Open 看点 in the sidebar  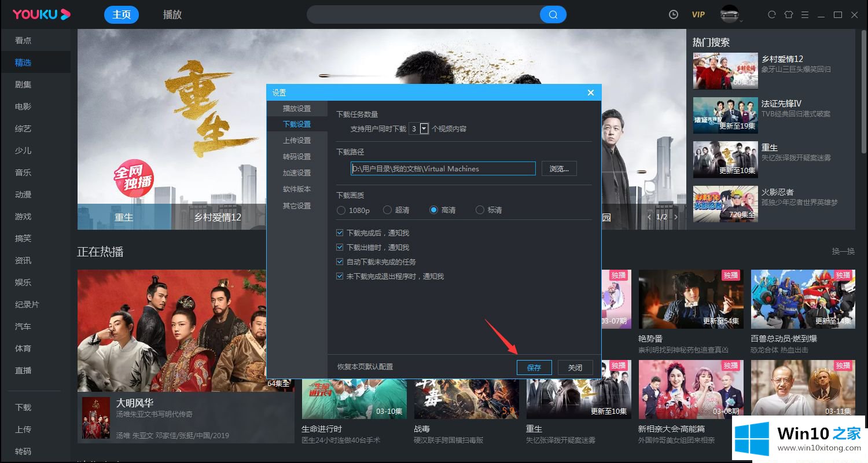(23, 41)
